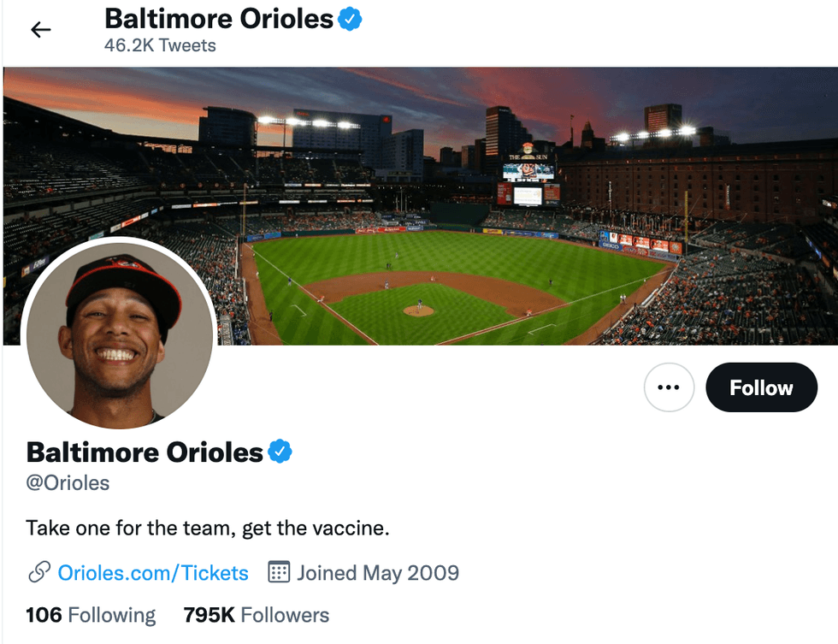Enable notifications through the ellipsis options
The height and width of the screenshot is (644, 838).
669,387
